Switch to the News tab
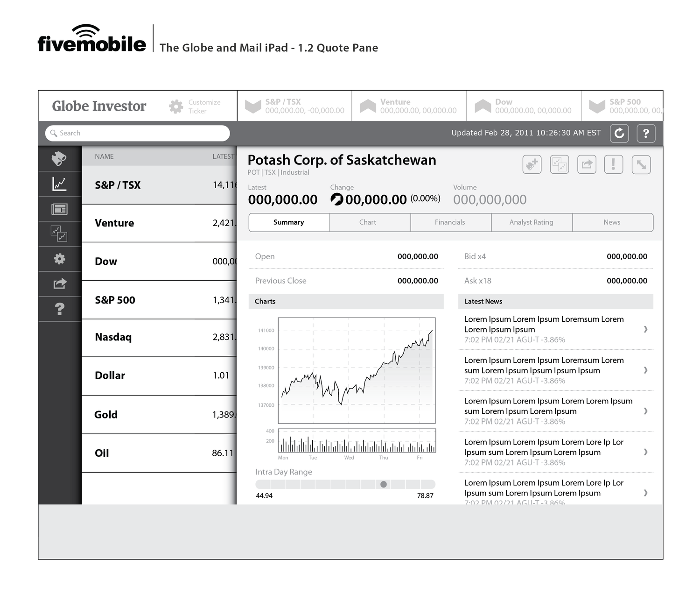This screenshot has width=700, height=601. click(613, 222)
